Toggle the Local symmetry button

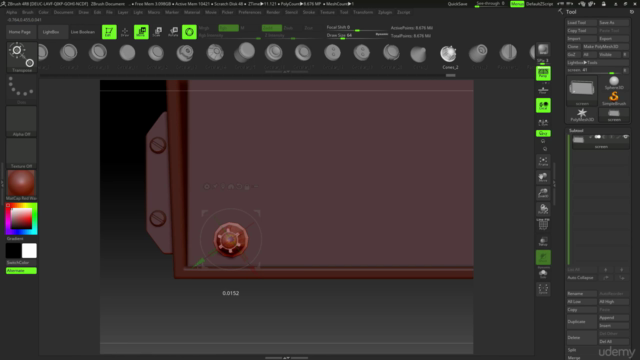(x=543, y=105)
